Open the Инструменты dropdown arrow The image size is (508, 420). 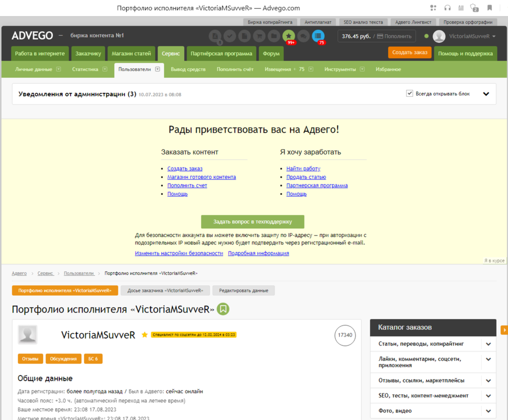coord(362,69)
